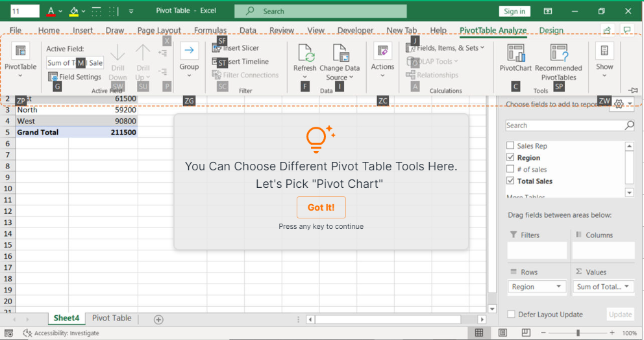Click the Drill Up arrow
The image size is (644, 340).
pos(143,53)
